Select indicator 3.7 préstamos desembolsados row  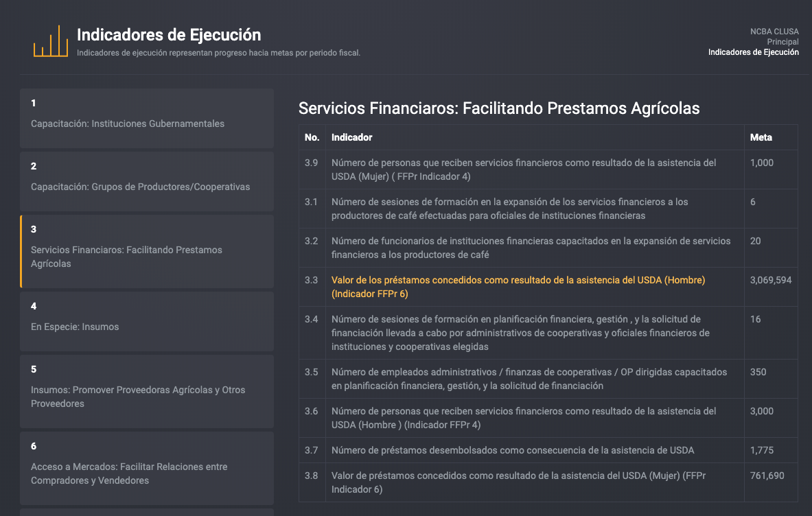(x=548, y=450)
